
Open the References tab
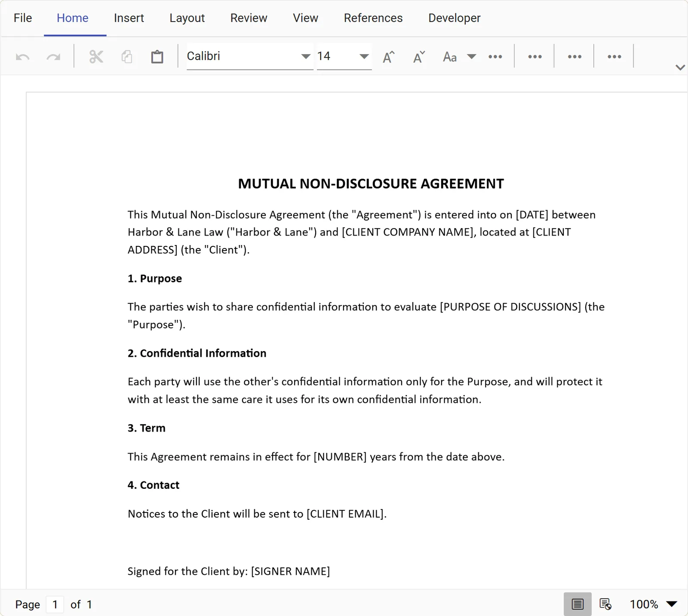[x=373, y=18]
